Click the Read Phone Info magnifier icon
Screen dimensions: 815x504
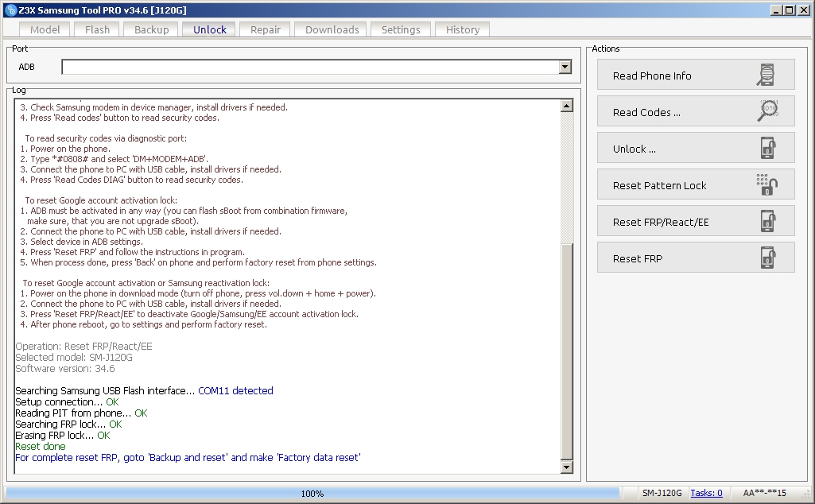[x=766, y=75]
